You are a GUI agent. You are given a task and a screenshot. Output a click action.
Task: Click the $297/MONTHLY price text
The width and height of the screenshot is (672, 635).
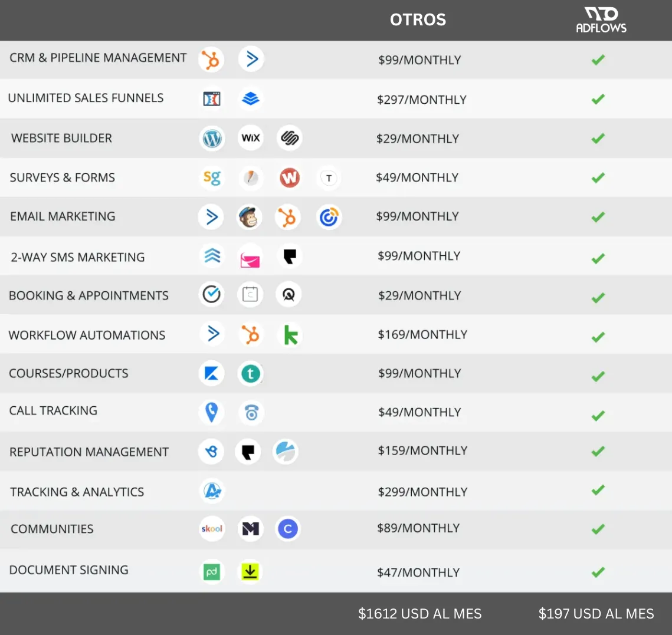(421, 100)
